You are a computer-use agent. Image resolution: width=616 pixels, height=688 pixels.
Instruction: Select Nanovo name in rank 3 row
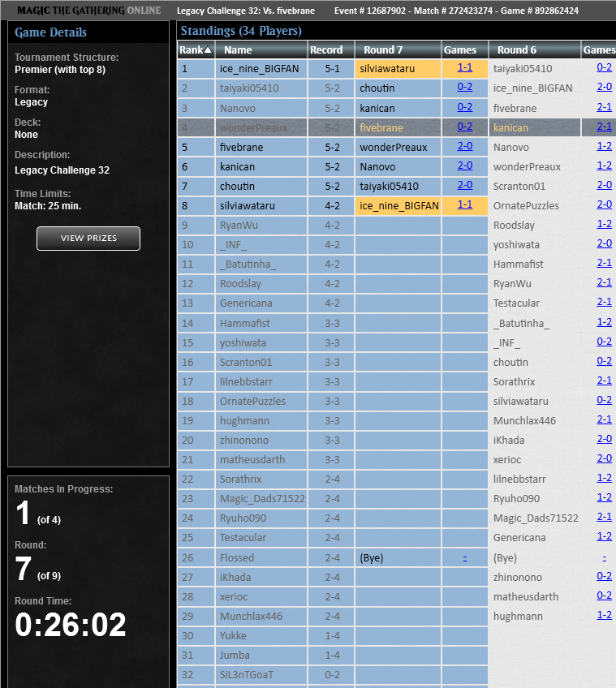click(238, 109)
